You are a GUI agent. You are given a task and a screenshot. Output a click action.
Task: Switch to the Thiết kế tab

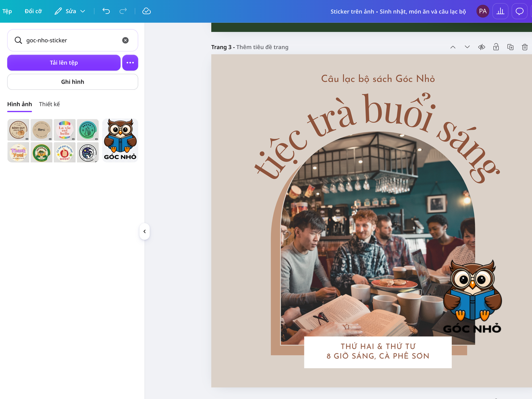coord(49,104)
